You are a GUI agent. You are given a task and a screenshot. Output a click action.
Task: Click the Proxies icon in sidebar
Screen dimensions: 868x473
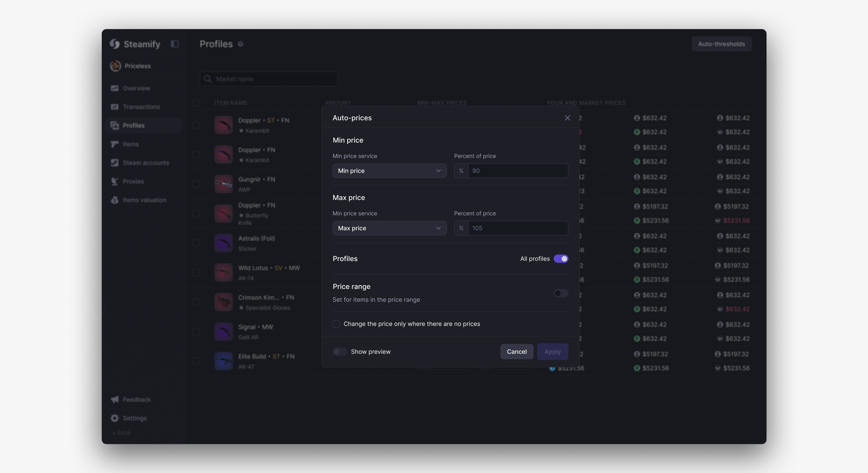(115, 181)
